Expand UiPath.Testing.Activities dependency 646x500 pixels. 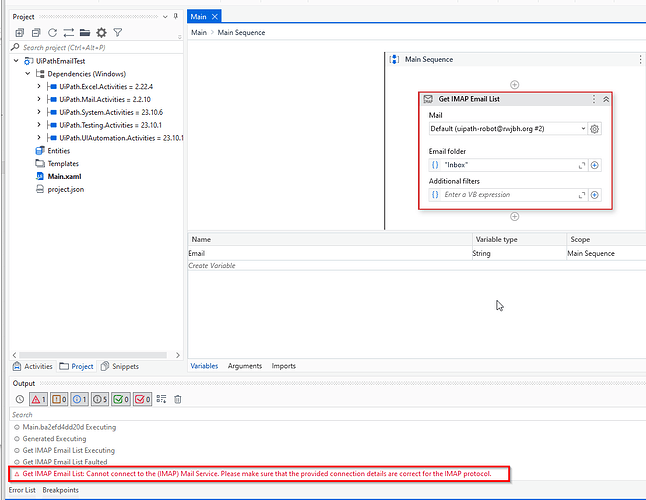39,125
